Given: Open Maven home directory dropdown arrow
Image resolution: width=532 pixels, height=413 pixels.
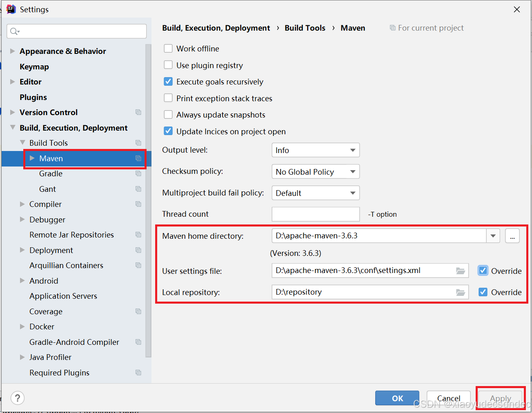Looking at the screenshot, I should click(493, 236).
